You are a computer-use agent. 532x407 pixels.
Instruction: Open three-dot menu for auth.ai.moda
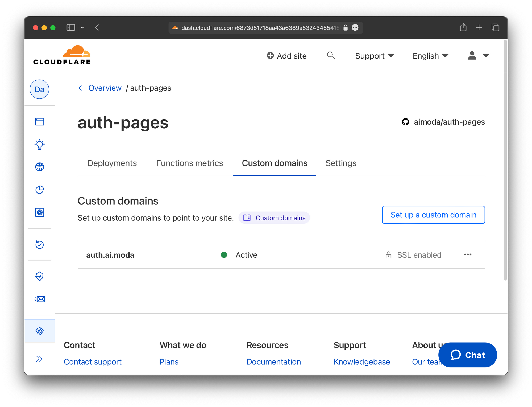click(x=468, y=255)
